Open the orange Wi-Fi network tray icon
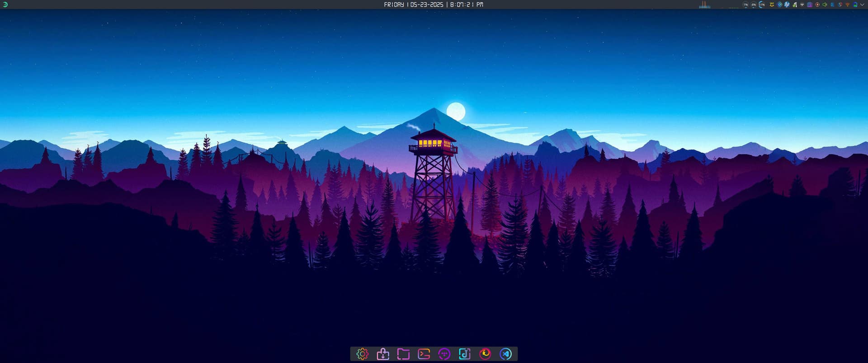The image size is (868, 363). point(847,5)
